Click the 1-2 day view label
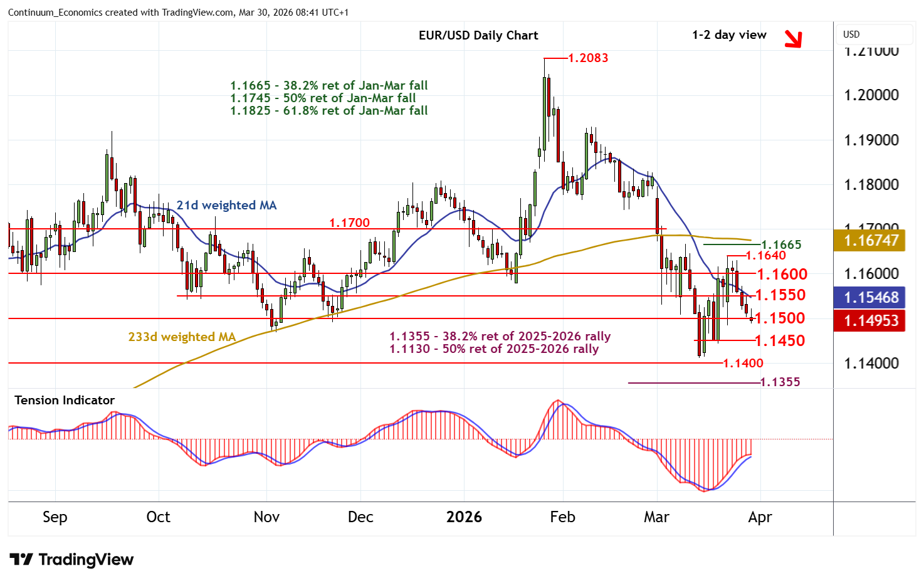 tap(729, 35)
